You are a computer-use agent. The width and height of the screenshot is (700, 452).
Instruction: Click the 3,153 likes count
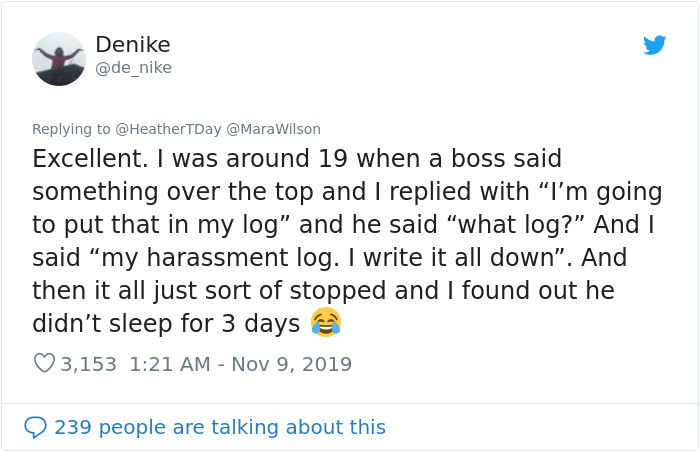pos(90,364)
